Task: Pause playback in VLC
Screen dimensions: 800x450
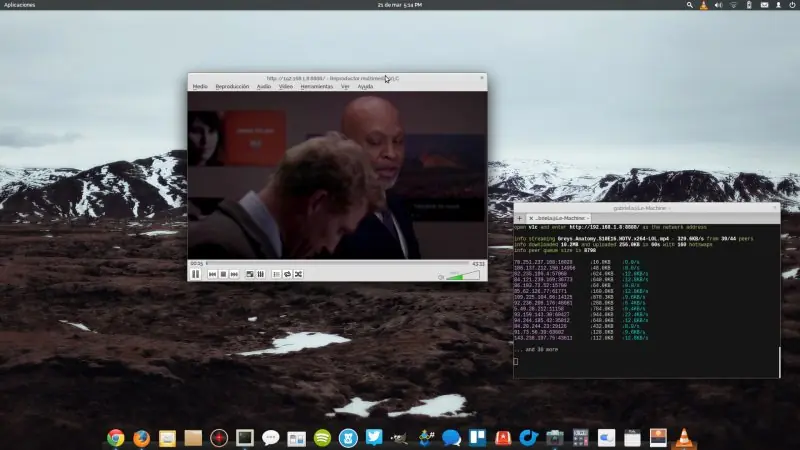Action: point(195,274)
